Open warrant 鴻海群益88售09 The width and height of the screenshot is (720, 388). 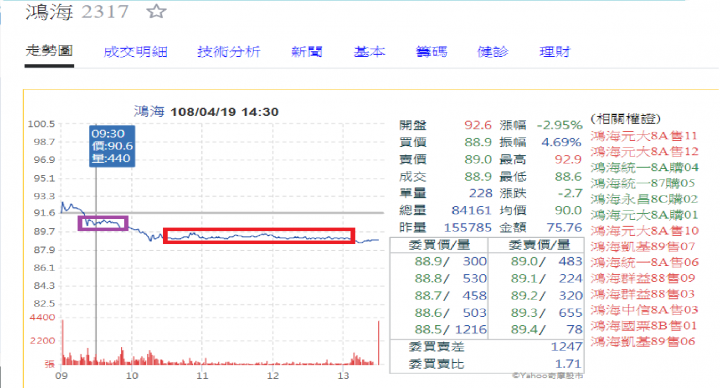(x=643, y=278)
